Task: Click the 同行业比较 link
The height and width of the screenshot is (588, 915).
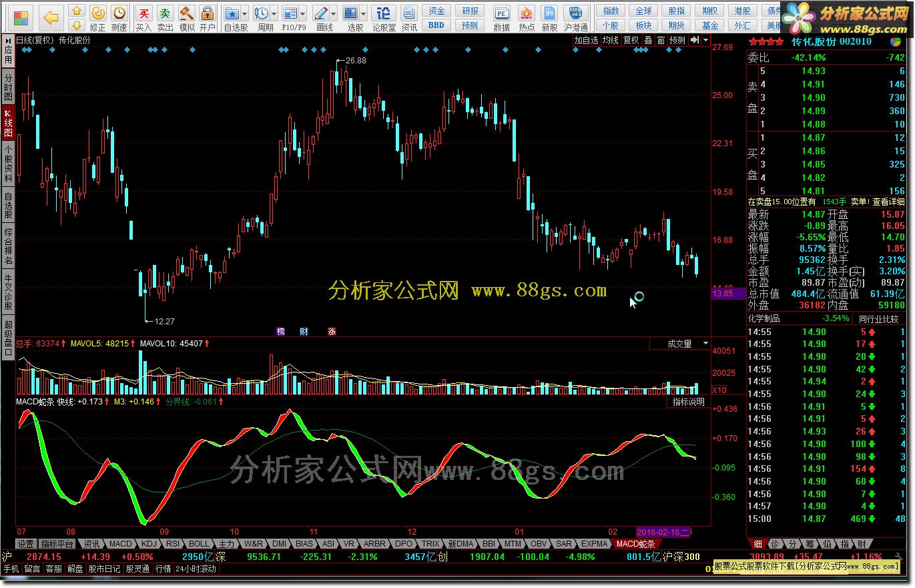Action: click(x=878, y=319)
